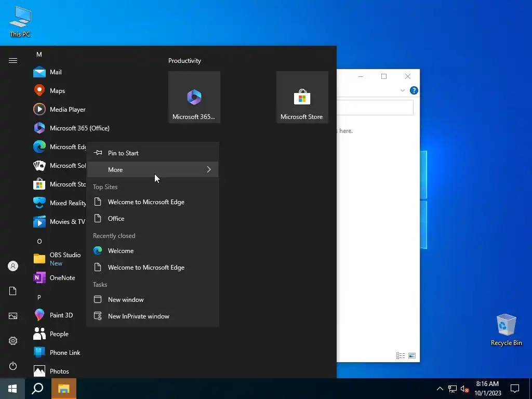Open the user account icon in Start
The width and height of the screenshot is (532, 399).
[x=13, y=266]
